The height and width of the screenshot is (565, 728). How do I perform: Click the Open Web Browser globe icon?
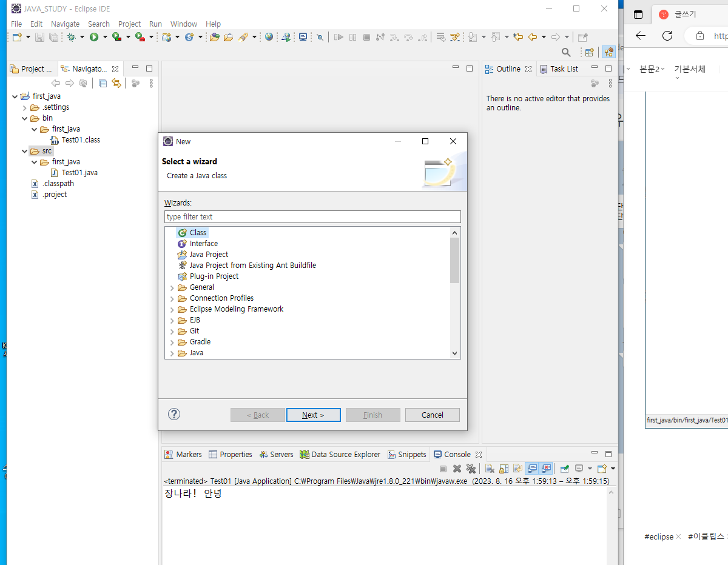click(269, 37)
